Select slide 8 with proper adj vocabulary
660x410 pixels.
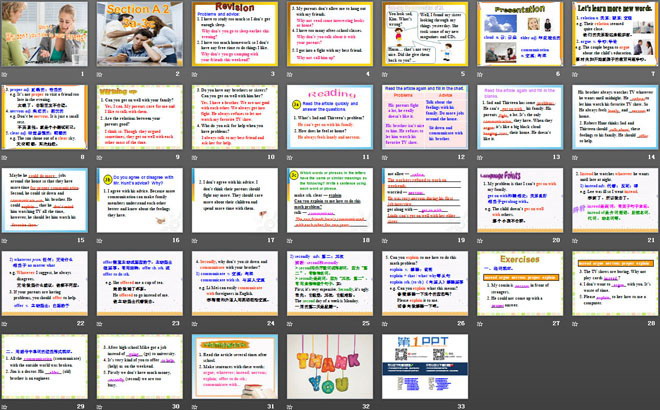[x=45, y=117]
